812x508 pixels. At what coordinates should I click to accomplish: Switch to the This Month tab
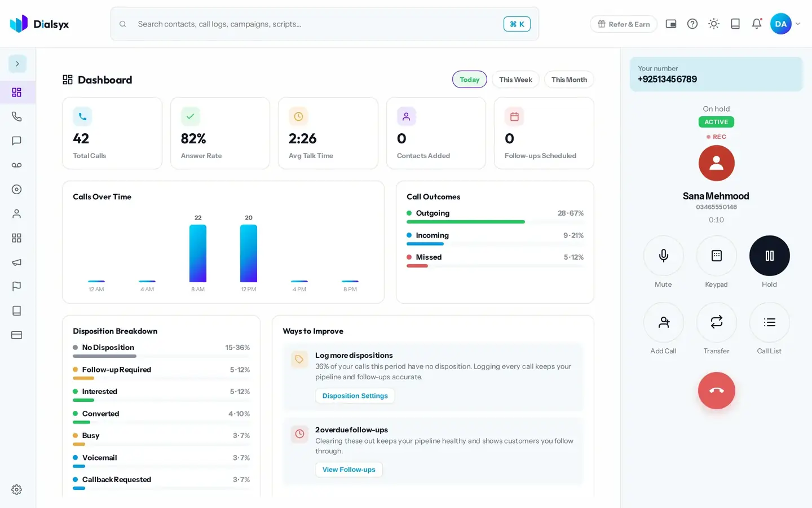tap(569, 80)
